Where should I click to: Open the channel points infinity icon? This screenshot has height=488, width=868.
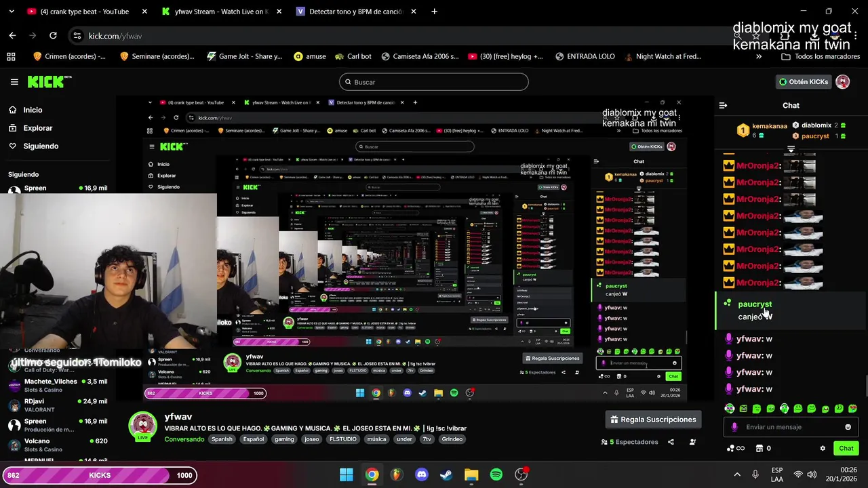(x=736, y=448)
